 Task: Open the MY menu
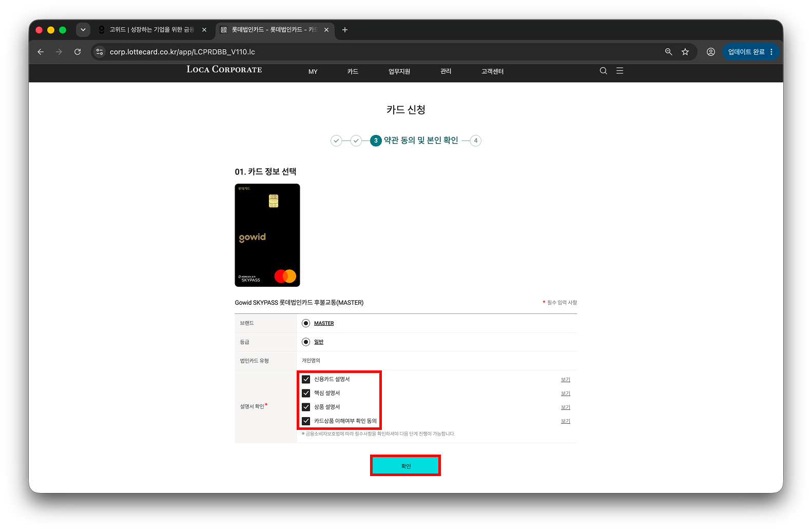pyautogui.click(x=313, y=72)
